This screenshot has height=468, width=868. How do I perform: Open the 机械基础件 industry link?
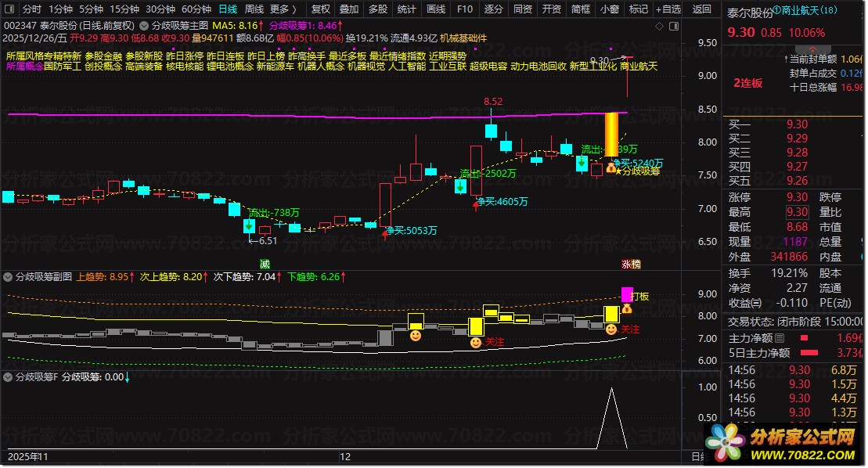463,38
